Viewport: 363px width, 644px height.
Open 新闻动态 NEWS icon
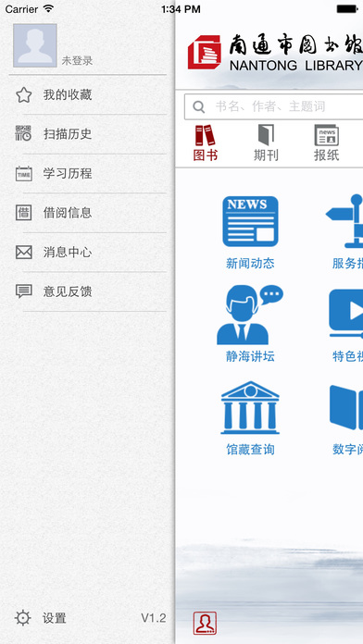(250, 221)
